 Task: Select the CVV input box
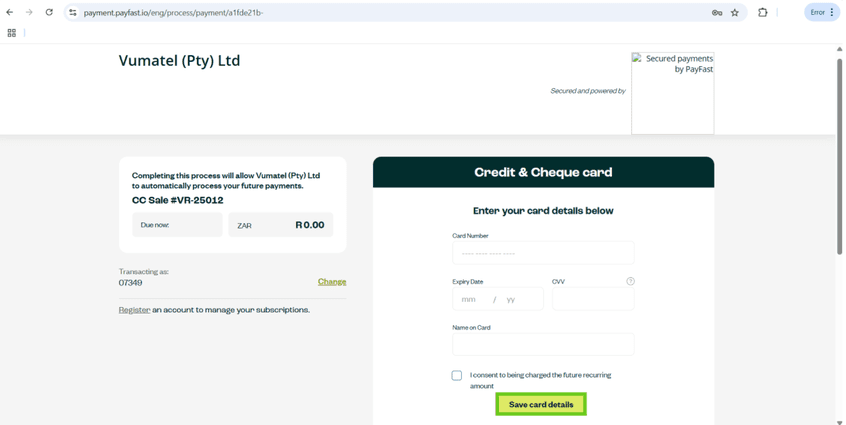(x=593, y=299)
